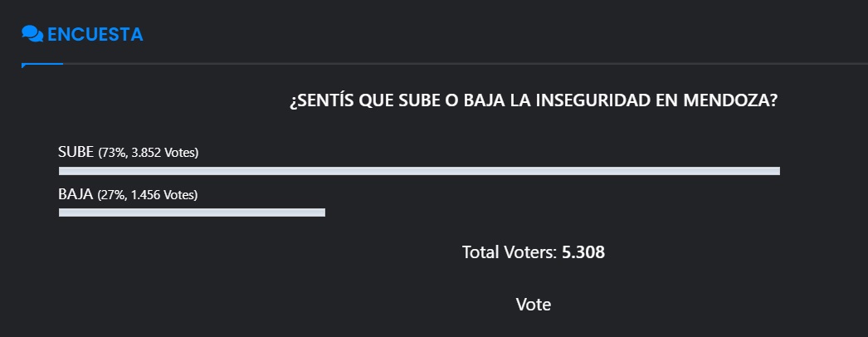Click the 5.308 total voters number
Image resolution: width=868 pixels, height=337 pixels.
coord(583,252)
